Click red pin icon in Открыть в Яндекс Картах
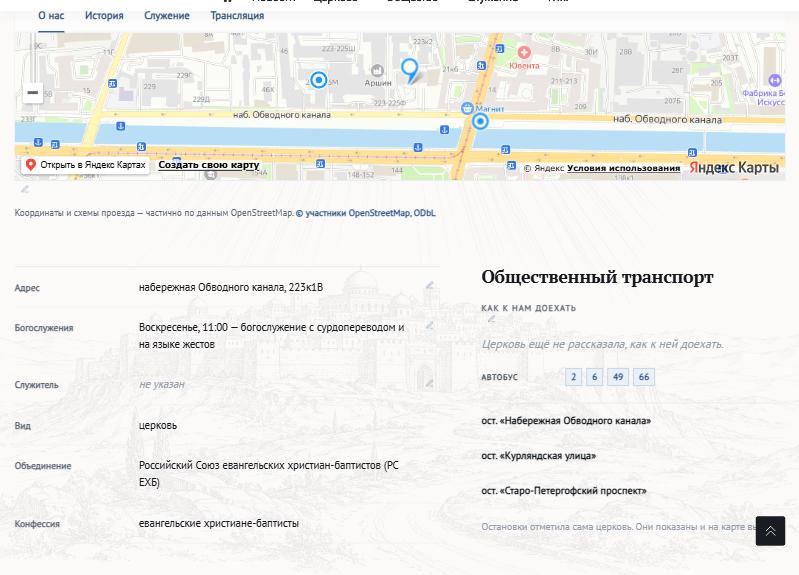The image size is (799, 575). coord(31,165)
